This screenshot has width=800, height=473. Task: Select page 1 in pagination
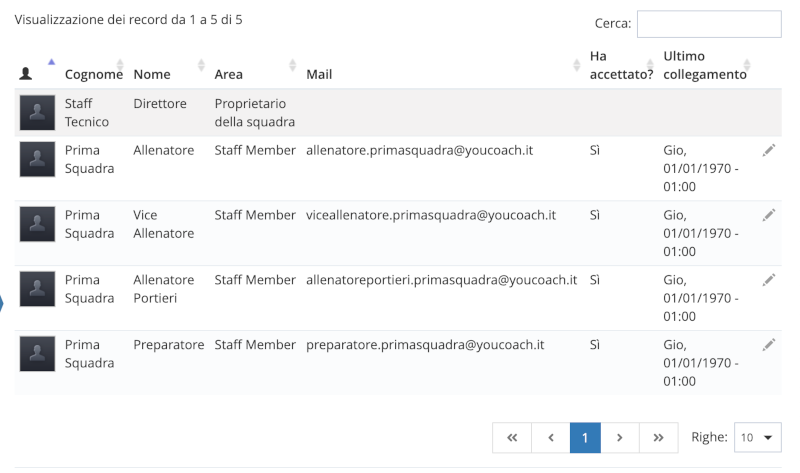585,437
